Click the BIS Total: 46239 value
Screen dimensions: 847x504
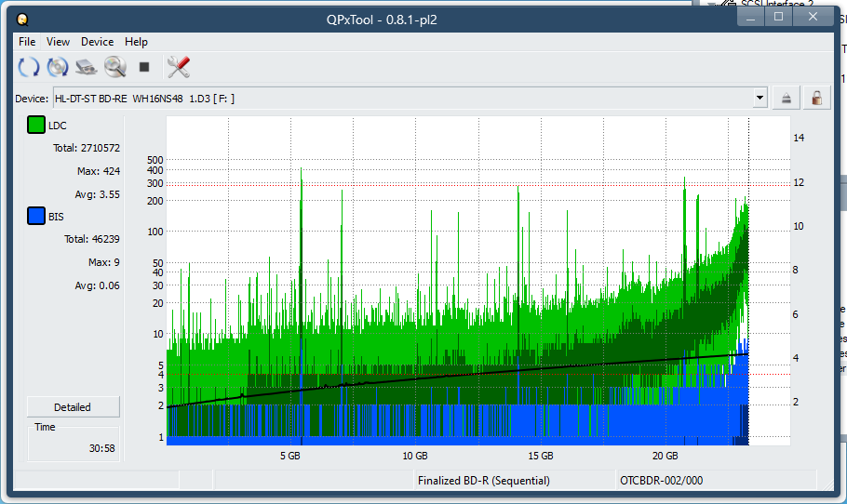click(x=92, y=239)
